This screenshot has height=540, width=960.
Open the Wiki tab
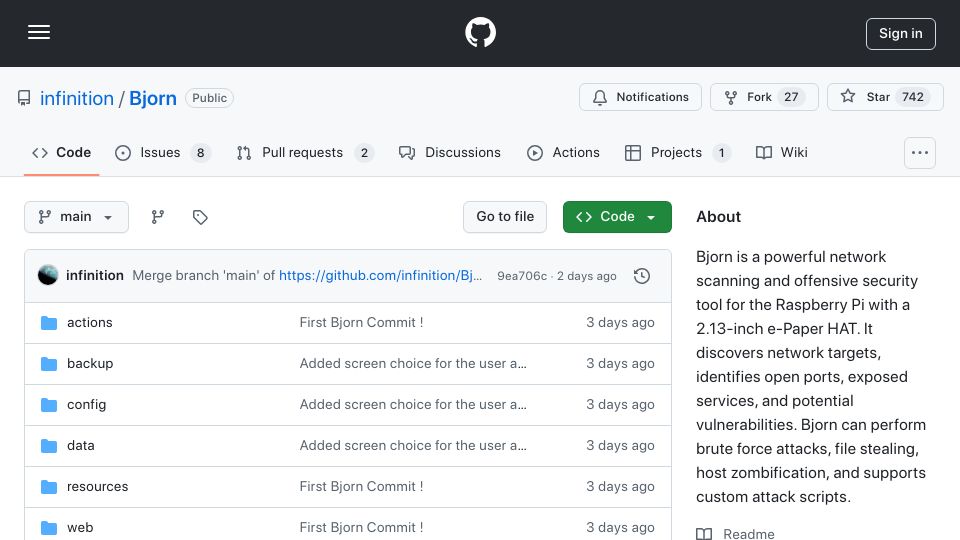(x=782, y=152)
